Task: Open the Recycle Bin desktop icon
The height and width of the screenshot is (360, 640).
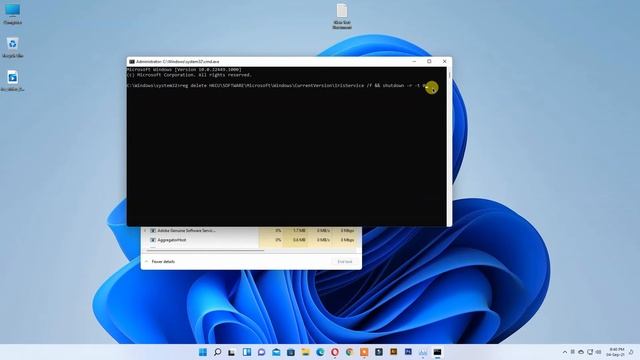Action: tap(13, 47)
